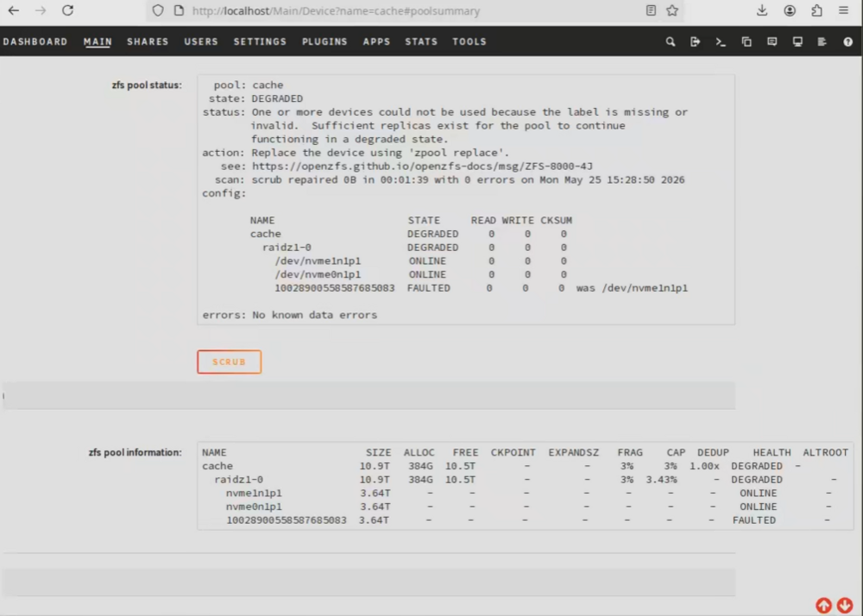This screenshot has width=863, height=616.
Task: Open the web terminal icon
Action: point(721,41)
